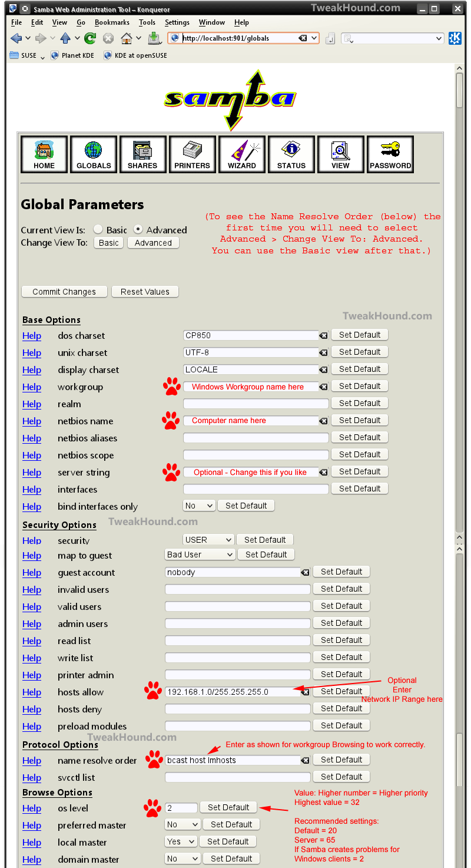Image resolution: width=471 pixels, height=868 pixels.
Task: Switch view with the Advanced button
Action: click(x=153, y=243)
